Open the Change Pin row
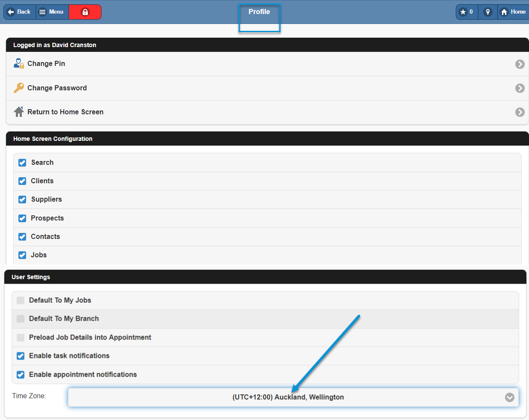The height and width of the screenshot is (420, 529). pyautogui.click(x=267, y=64)
